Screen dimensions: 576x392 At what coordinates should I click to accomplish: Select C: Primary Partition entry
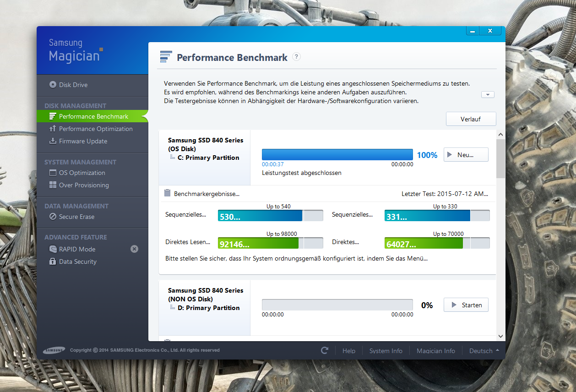click(208, 158)
